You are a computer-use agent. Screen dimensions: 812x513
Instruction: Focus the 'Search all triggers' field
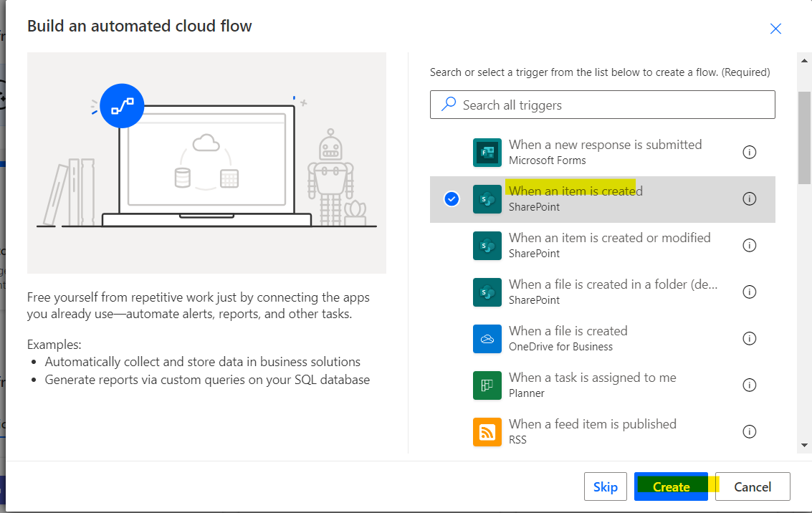(602, 105)
